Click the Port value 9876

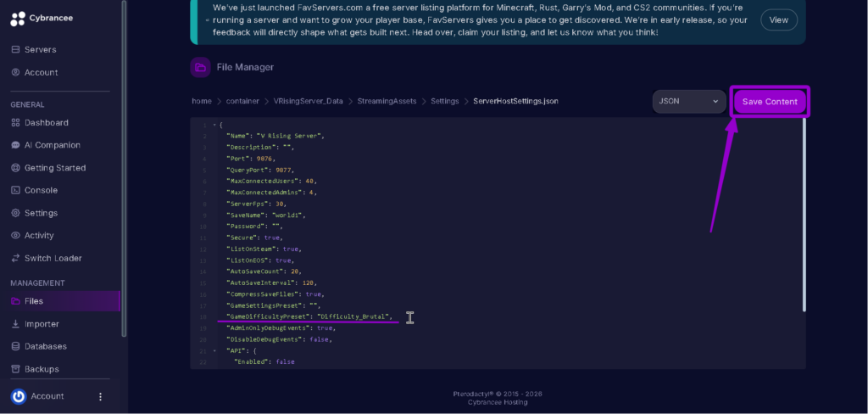click(x=264, y=159)
